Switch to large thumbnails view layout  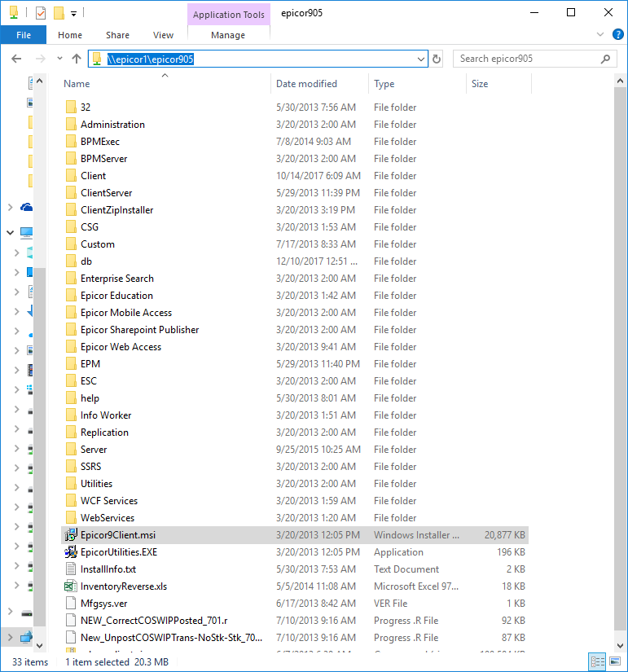(x=615, y=661)
